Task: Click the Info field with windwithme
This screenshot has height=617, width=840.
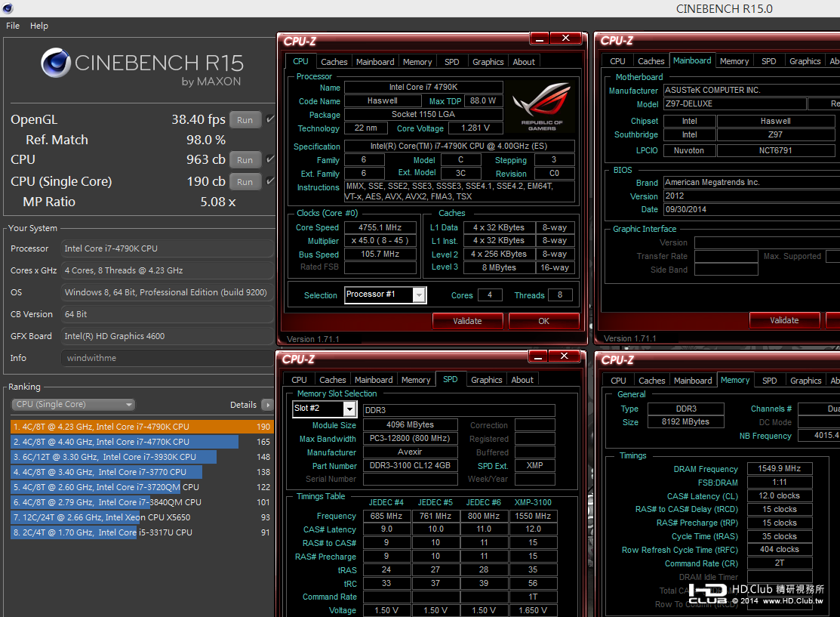Action: tap(167, 358)
